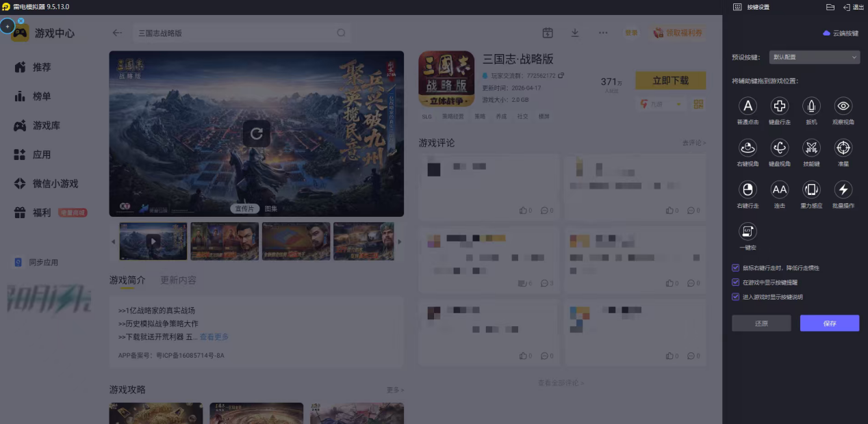Click the 福利 限量商城 badge in sidebar

coord(73,213)
